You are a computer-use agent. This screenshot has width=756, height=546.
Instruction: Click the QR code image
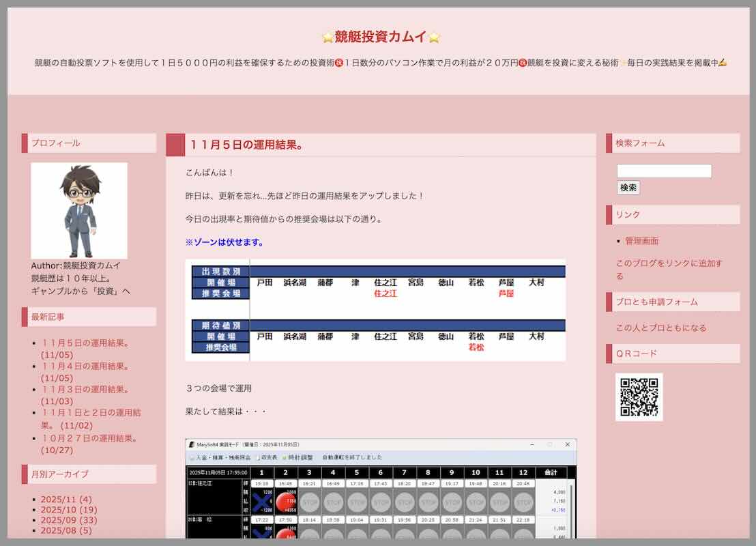pos(639,397)
